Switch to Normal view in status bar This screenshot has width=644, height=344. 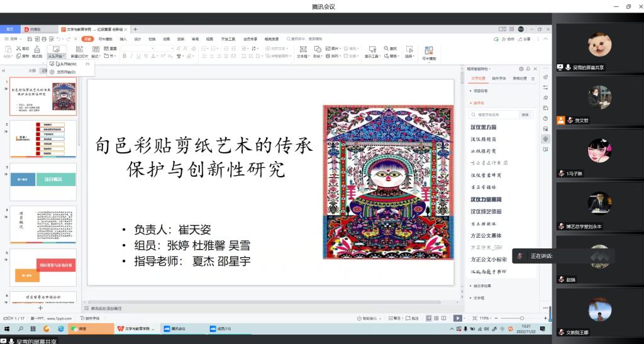(x=429, y=318)
